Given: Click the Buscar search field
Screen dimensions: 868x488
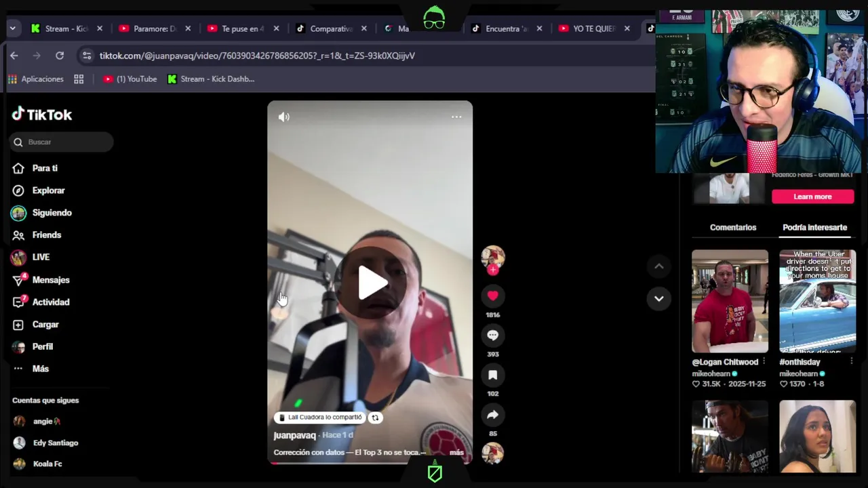Looking at the screenshot, I should (x=62, y=142).
